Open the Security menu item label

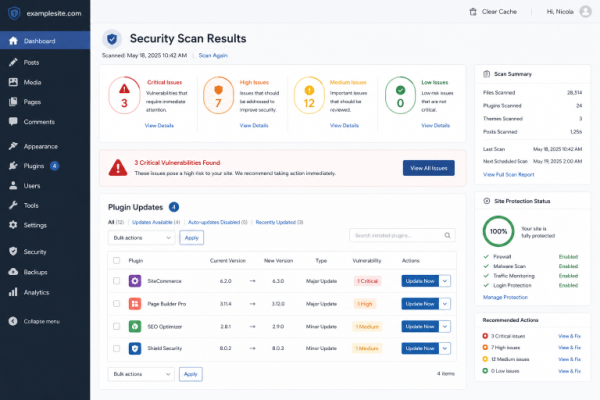(x=35, y=252)
